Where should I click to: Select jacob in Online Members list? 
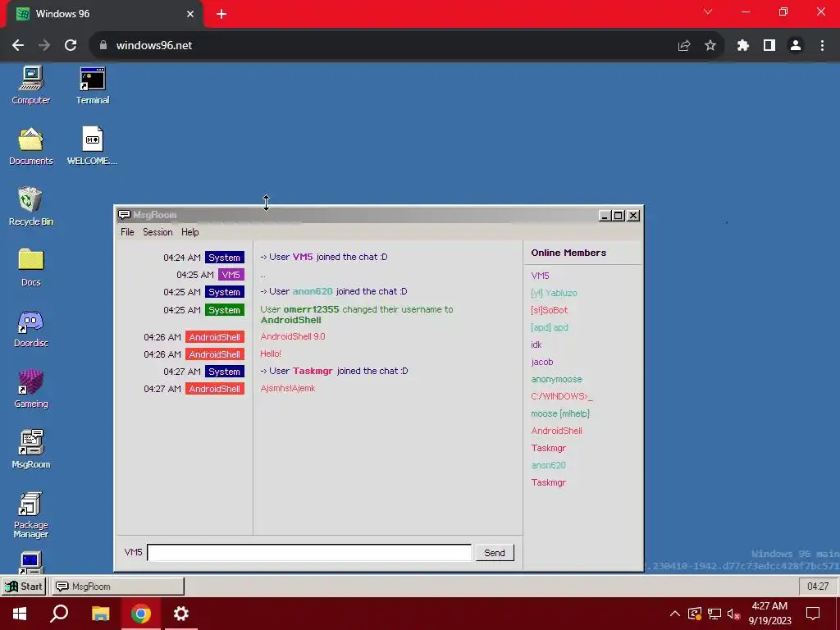pyautogui.click(x=542, y=362)
